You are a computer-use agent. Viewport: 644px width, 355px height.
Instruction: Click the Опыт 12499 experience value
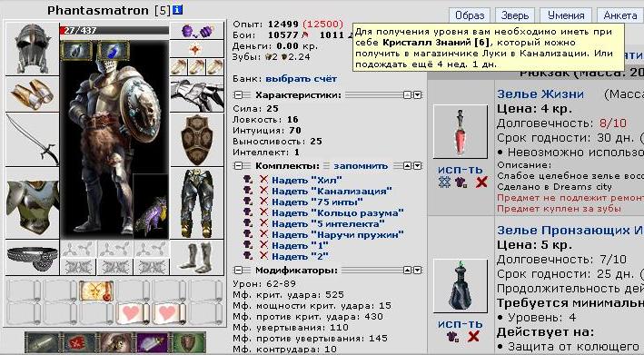coord(284,25)
